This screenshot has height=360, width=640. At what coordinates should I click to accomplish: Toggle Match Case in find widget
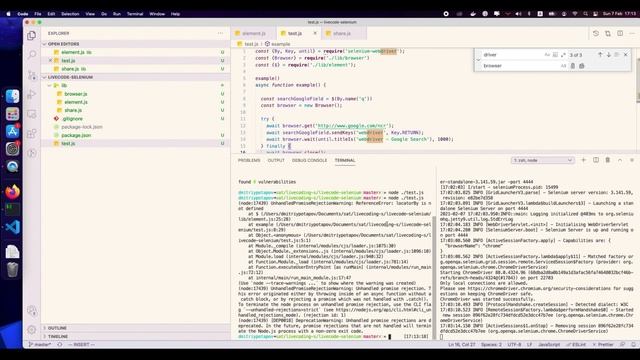547,55
